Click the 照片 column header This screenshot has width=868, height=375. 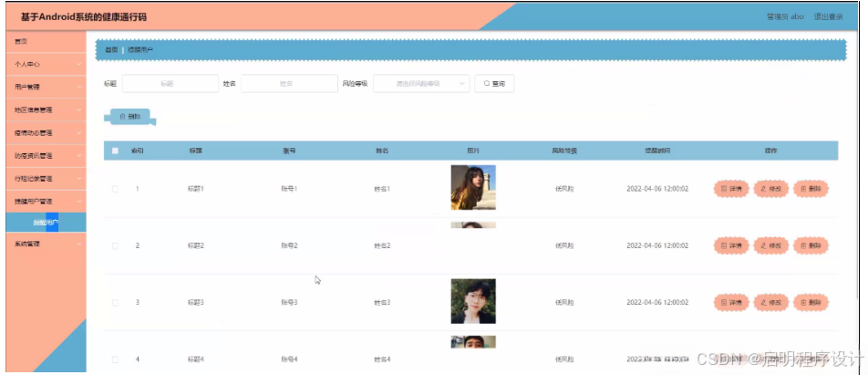pyautogui.click(x=473, y=151)
